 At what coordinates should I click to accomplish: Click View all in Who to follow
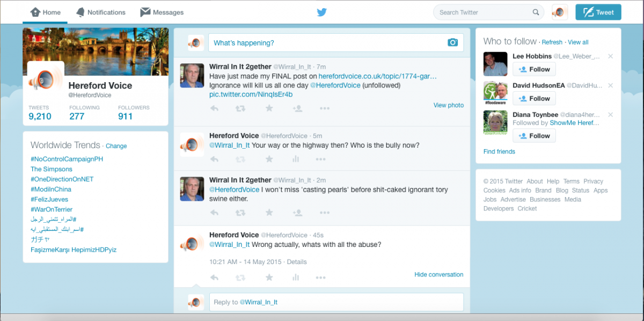578,42
